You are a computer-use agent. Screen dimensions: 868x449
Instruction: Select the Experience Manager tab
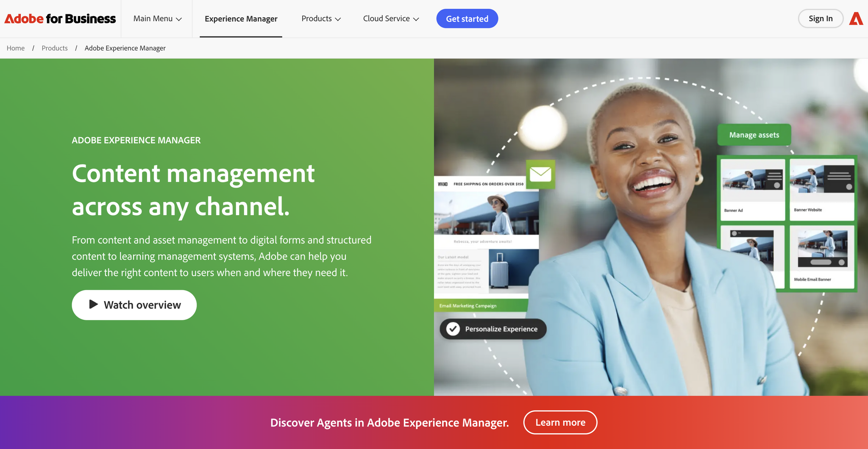pyautogui.click(x=241, y=19)
